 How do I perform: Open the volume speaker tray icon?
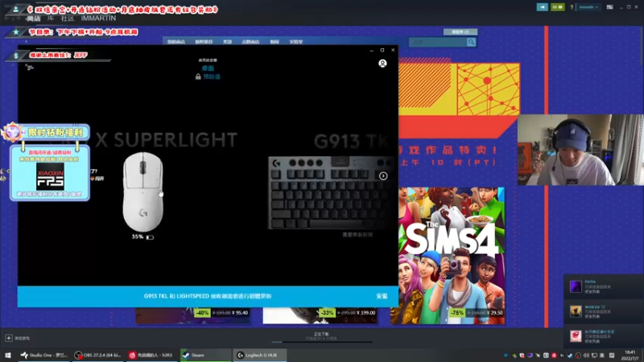(586, 356)
